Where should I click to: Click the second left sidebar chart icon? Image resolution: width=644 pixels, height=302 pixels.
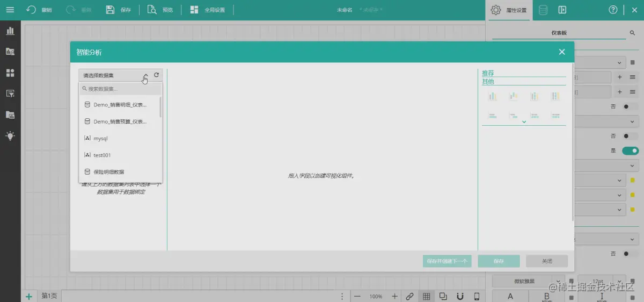(10, 52)
